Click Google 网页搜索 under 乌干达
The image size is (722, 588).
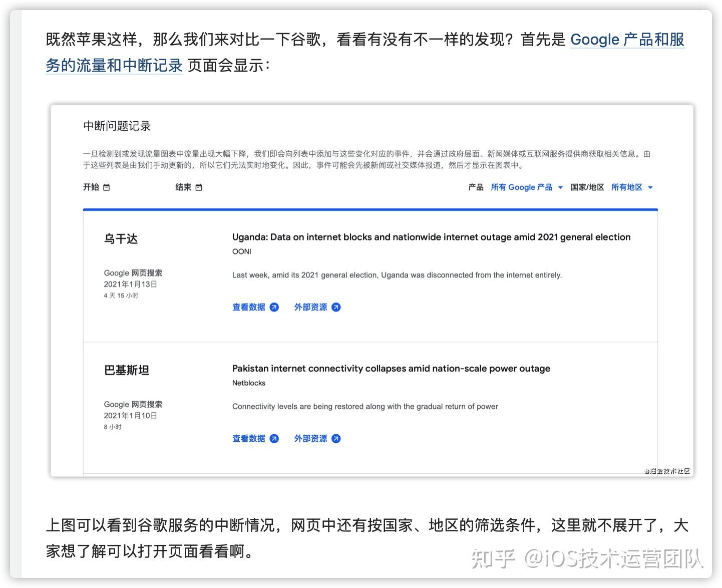pos(133,273)
